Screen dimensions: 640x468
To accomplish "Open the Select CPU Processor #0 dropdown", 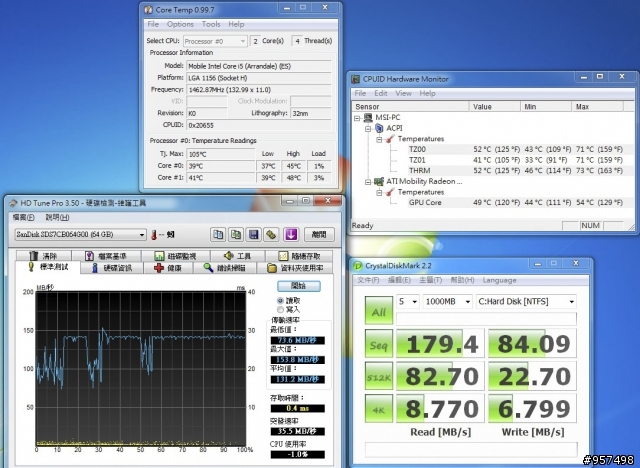I will [215, 41].
